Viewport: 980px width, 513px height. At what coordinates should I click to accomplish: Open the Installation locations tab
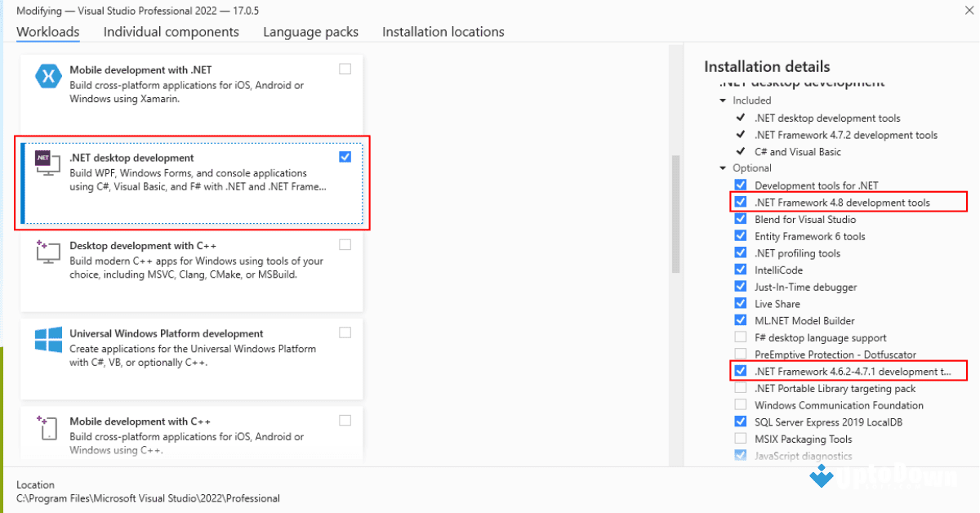(443, 32)
